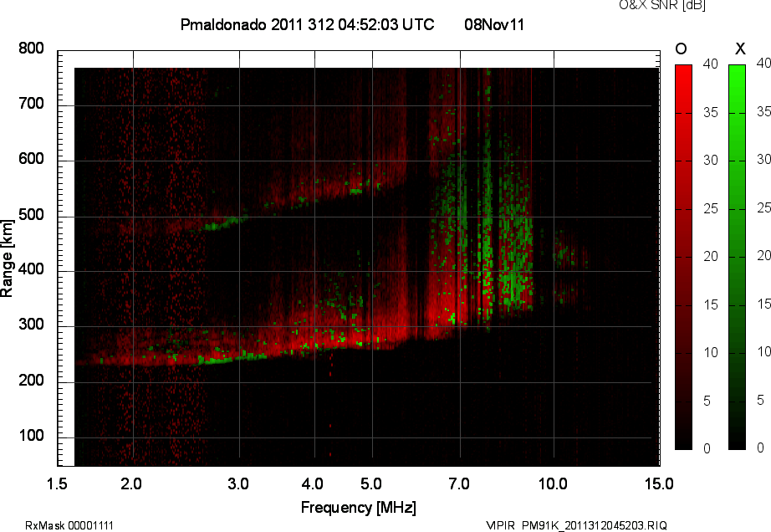Click the 2.0 frequency tick label

(131, 483)
